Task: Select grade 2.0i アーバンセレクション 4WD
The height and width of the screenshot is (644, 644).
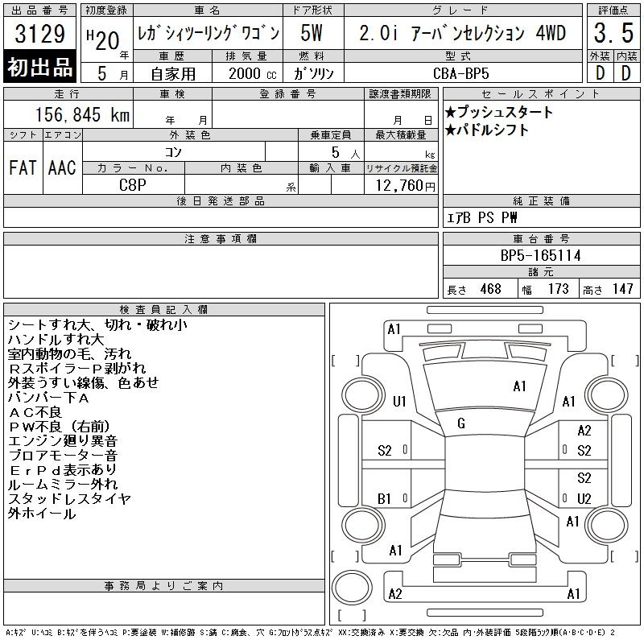Action: pos(462,33)
